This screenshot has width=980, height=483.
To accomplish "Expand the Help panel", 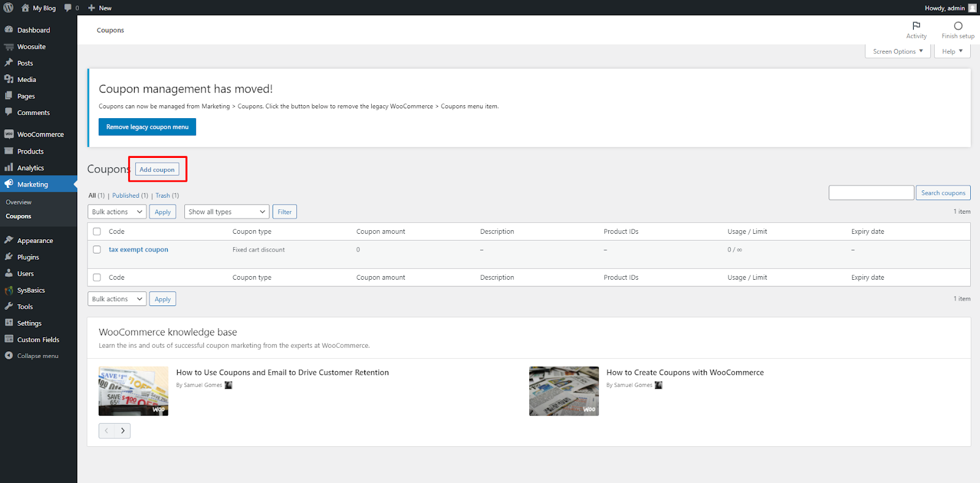I will point(952,51).
